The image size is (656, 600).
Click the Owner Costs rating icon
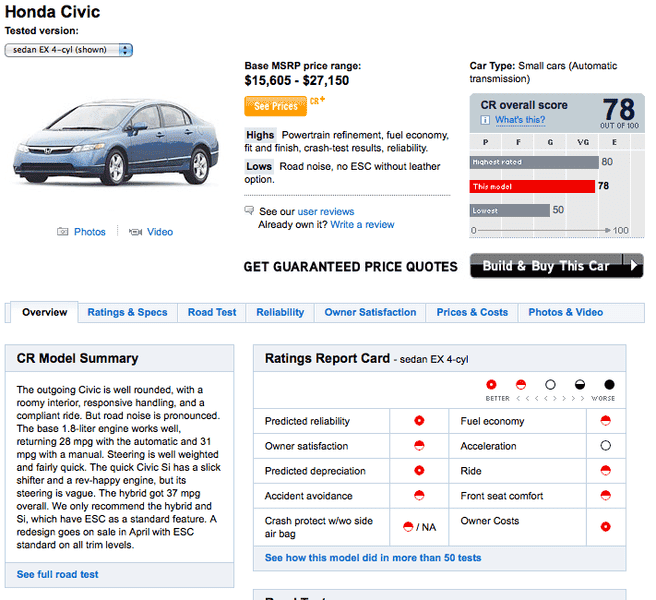click(x=605, y=526)
